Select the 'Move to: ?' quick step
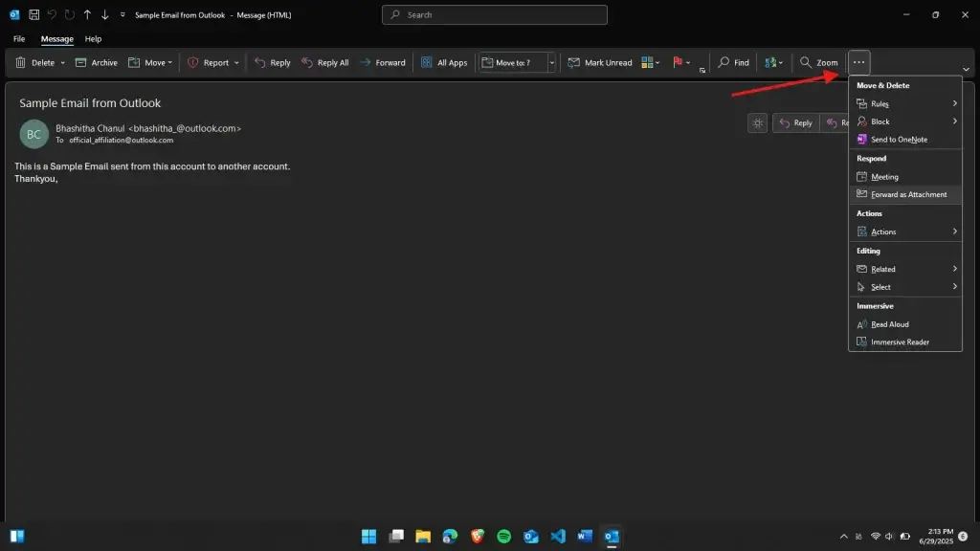 (513, 62)
